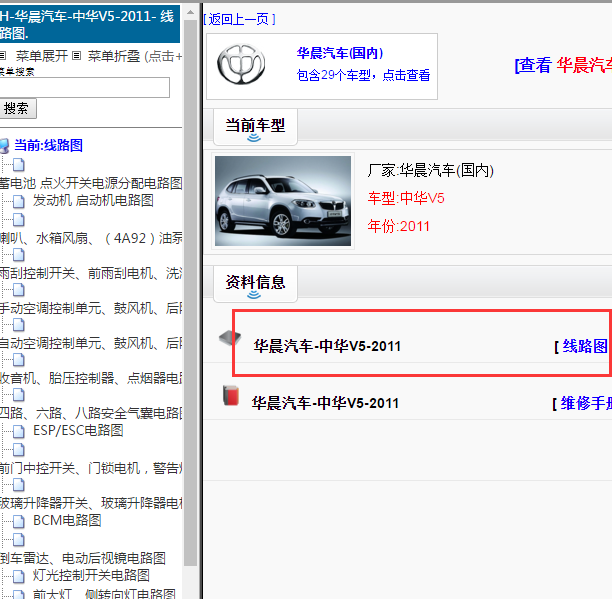The image size is (612, 599).
Task: Click the 查看 华晨汽车 link at right
Action: [x=563, y=65]
